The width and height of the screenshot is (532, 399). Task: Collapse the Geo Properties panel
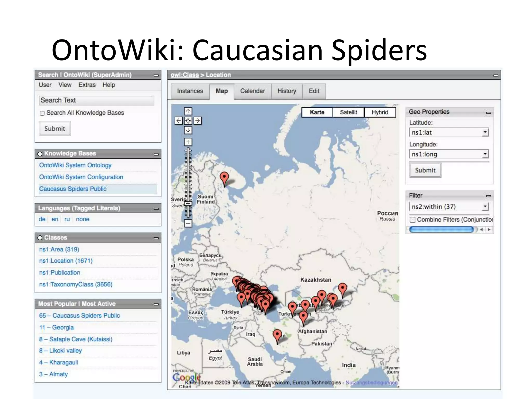(x=489, y=112)
